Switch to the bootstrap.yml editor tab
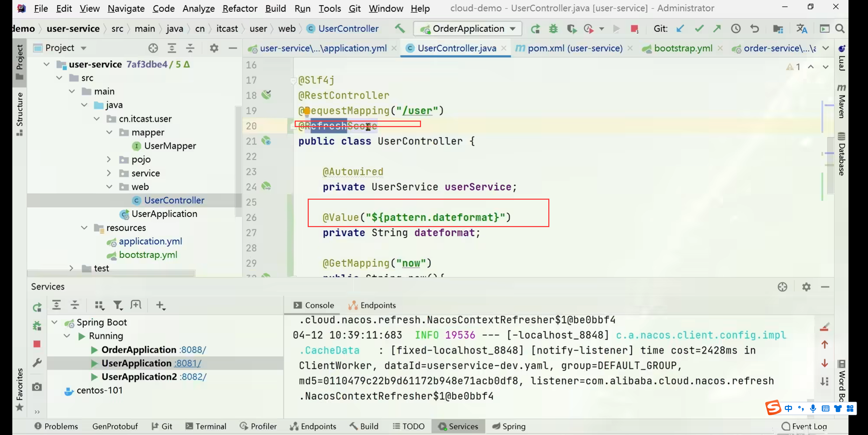The width and height of the screenshot is (868, 435). [682, 48]
